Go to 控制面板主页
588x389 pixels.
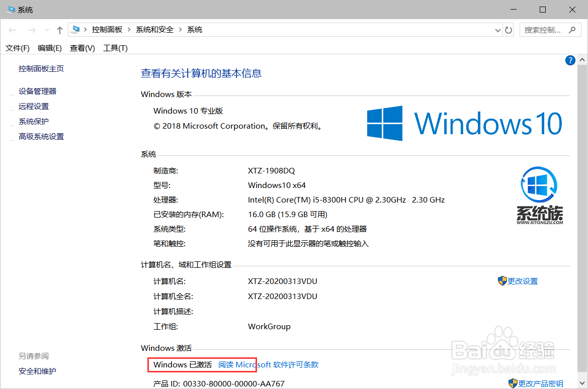click(x=41, y=68)
